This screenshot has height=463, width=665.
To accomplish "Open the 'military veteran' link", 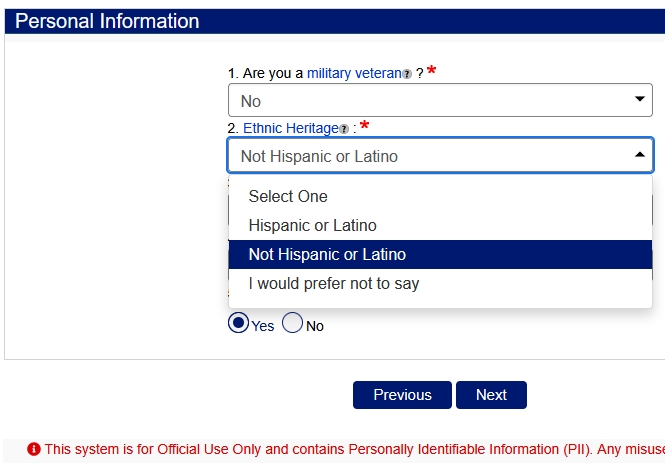I will click(x=353, y=74).
